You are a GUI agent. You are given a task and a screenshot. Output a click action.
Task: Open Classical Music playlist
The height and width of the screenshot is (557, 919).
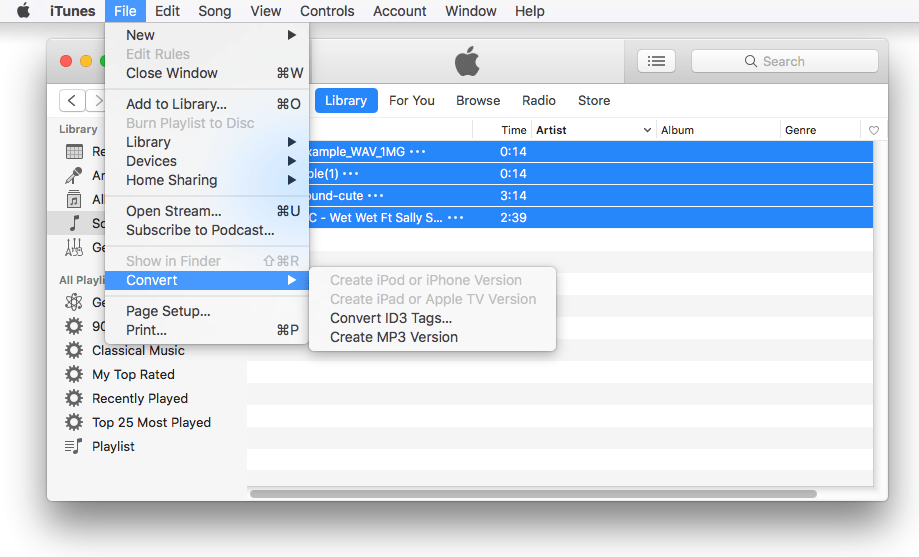coord(138,350)
